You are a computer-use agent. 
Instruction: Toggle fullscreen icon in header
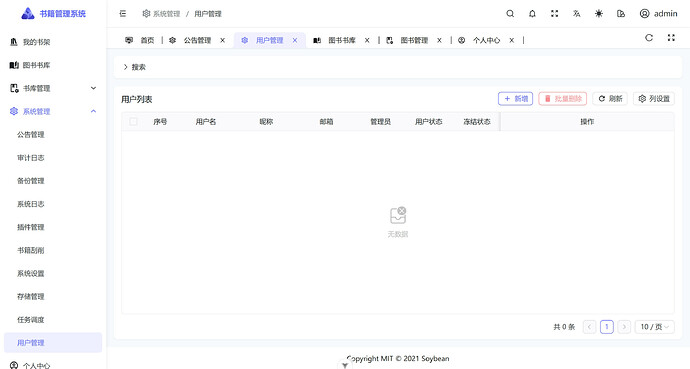pyautogui.click(x=554, y=14)
